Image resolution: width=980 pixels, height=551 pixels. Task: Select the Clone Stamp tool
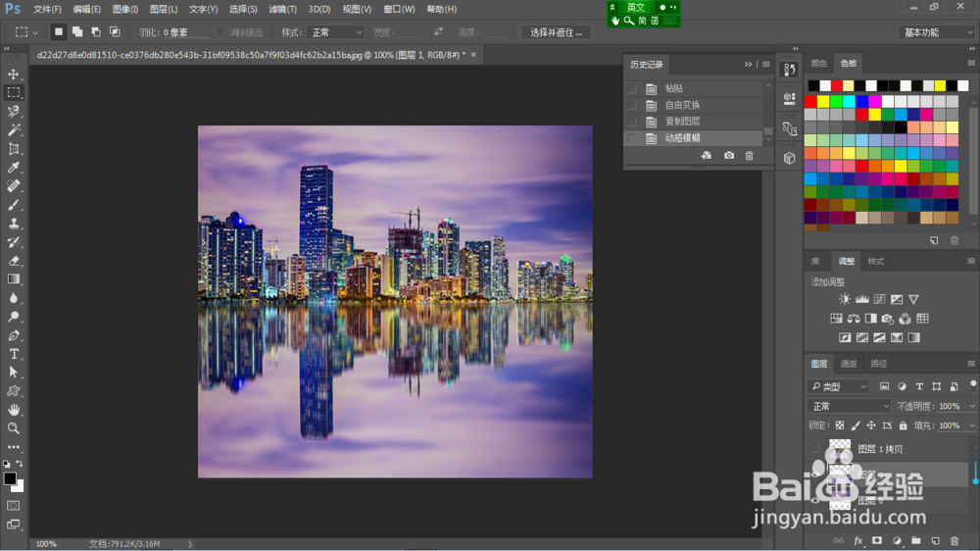point(13,224)
